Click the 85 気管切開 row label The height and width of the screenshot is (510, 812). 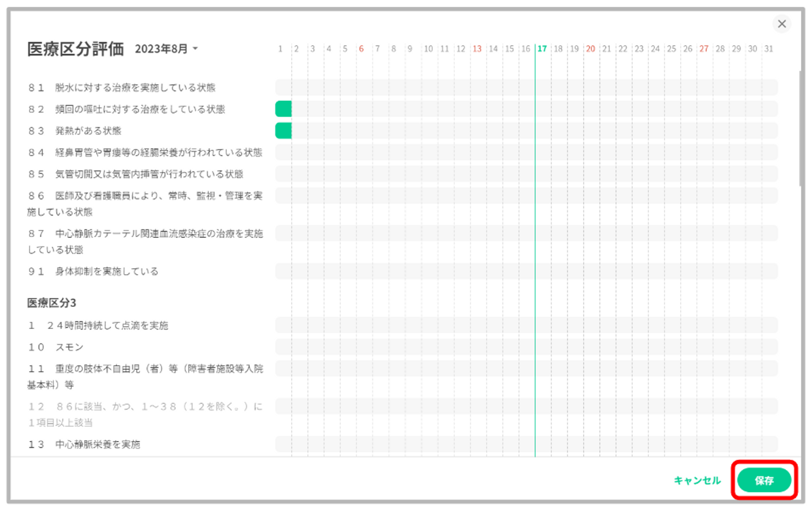136,174
